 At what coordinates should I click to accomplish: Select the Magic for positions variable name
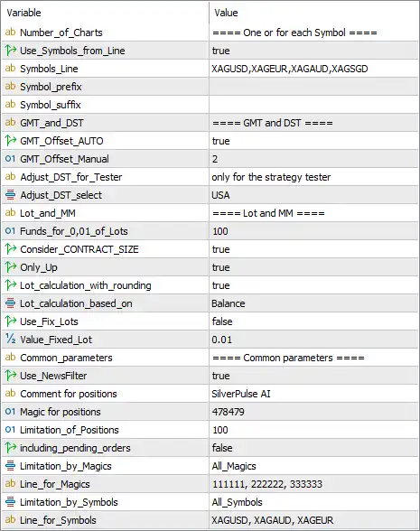[61, 412]
